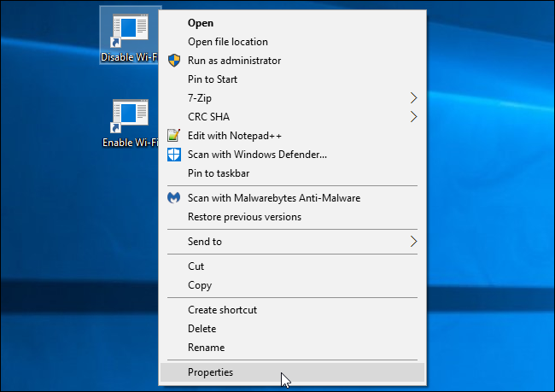Image resolution: width=555 pixels, height=392 pixels.
Task: Click the shield icon beside Run as administrator
Action: (174, 61)
